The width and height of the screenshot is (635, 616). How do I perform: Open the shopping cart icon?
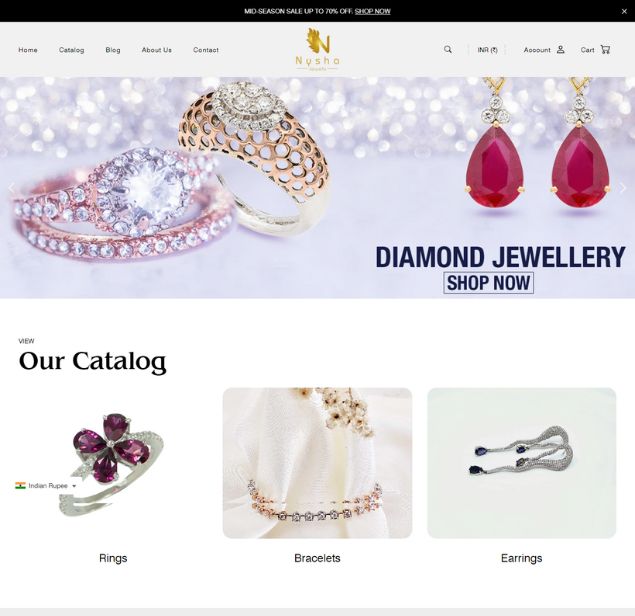[x=605, y=49]
